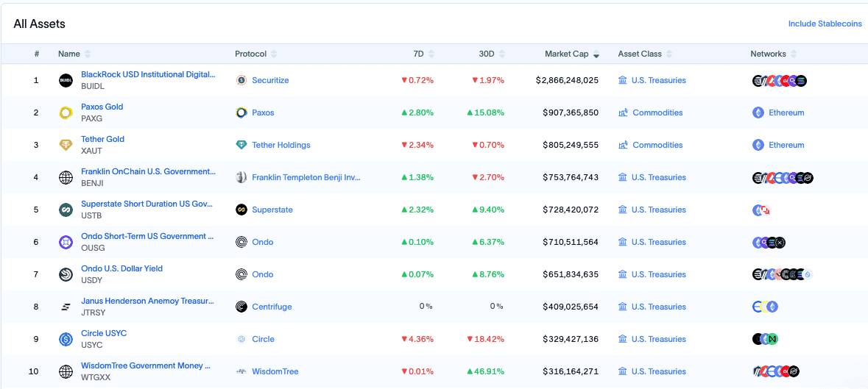Click the WisdomTree protocol logo icon
The image size is (868, 389).
tap(241, 371)
